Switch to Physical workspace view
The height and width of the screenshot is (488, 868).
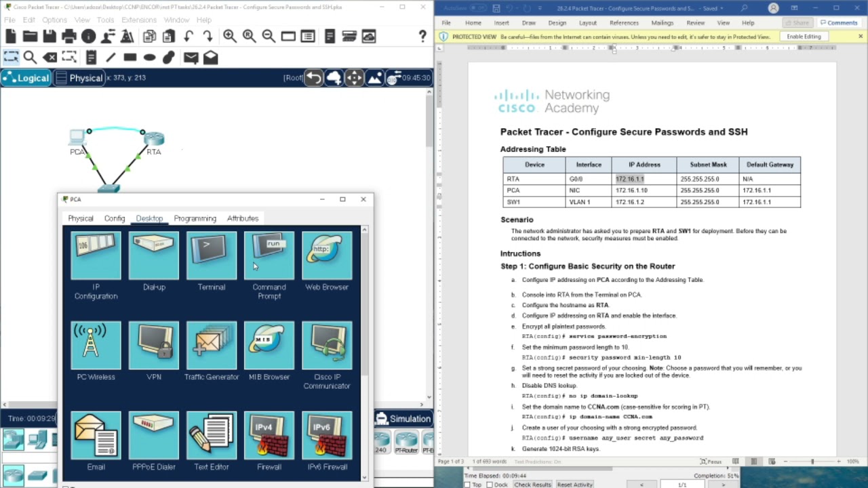coord(79,78)
